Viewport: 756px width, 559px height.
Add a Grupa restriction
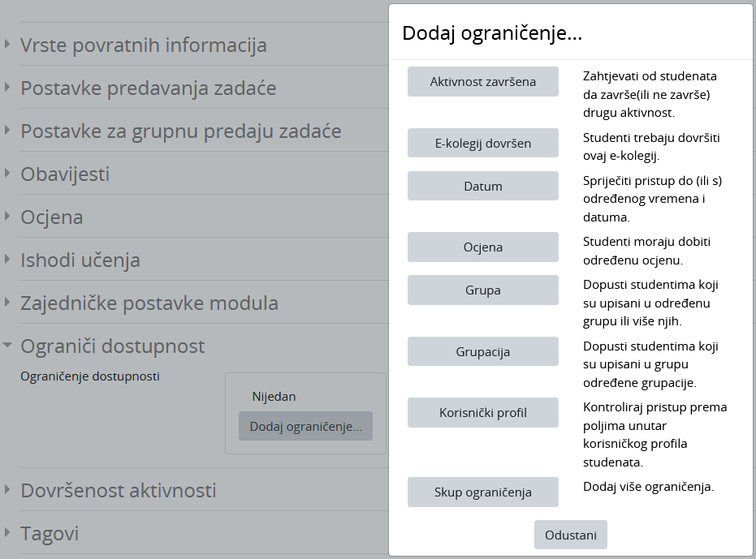pyautogui.click(x=483, y=290)
